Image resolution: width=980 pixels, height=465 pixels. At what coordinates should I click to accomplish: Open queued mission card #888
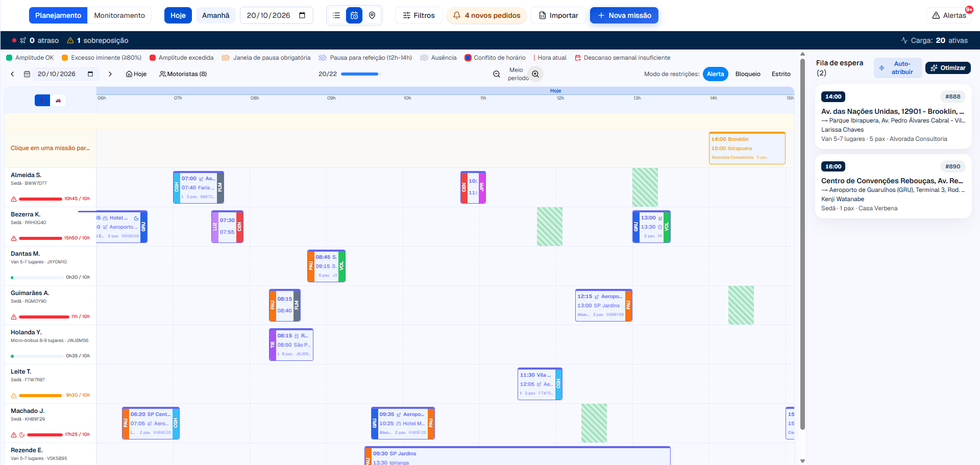pyautogui.click(x=893, y=117)
